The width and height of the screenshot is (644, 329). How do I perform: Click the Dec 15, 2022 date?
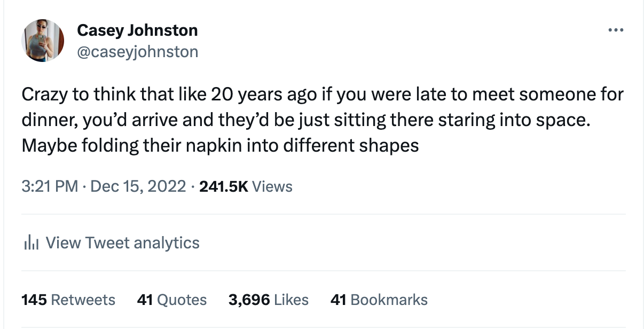coord(138,187)
